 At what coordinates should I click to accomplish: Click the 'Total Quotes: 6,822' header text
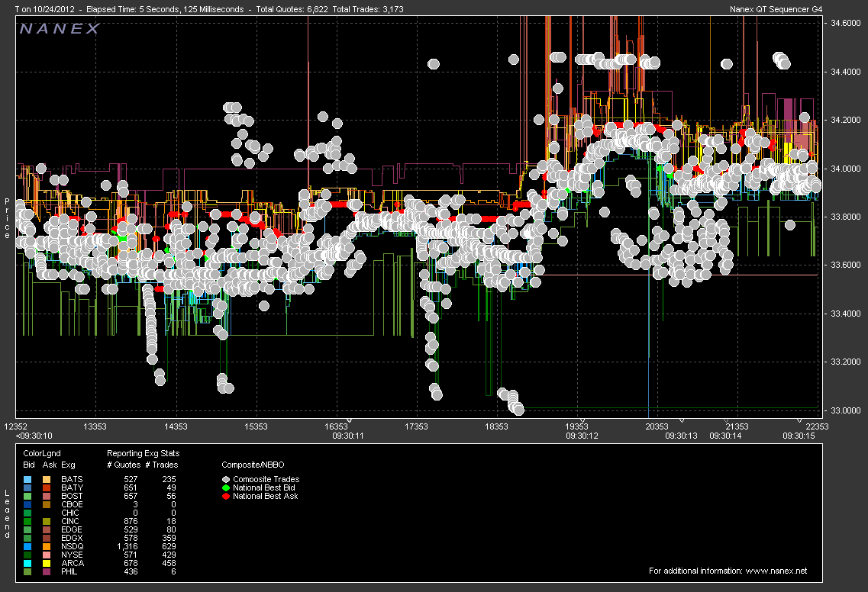292,9
